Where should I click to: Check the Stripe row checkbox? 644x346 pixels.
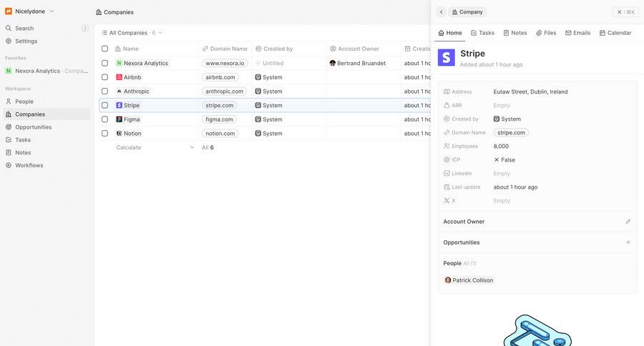(x=104, y=105)
